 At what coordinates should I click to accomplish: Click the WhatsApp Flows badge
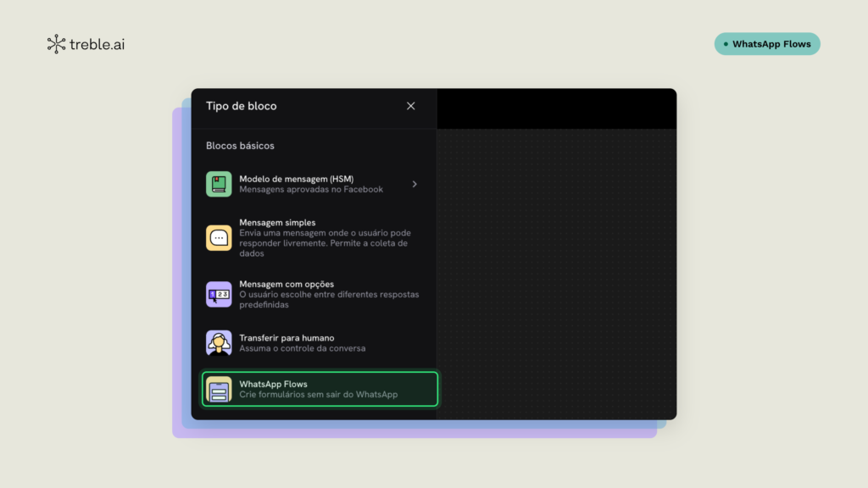tap(766, 44)
